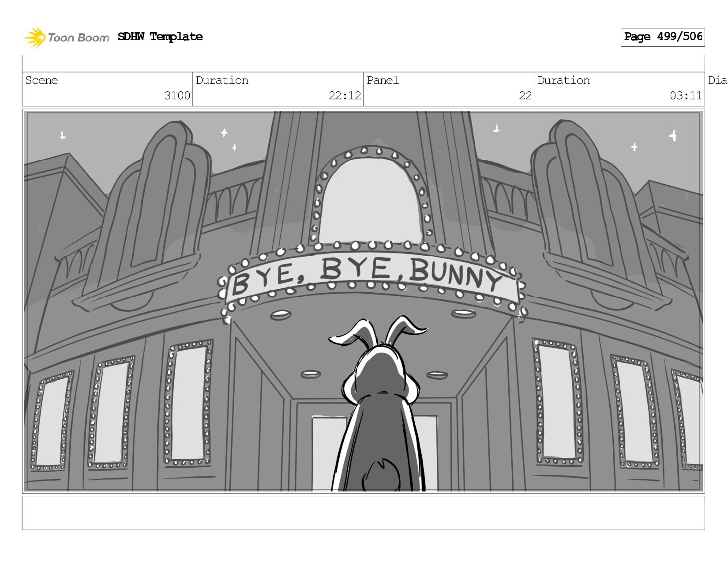Select the SDHW Template title text

[x=160, y=37]
